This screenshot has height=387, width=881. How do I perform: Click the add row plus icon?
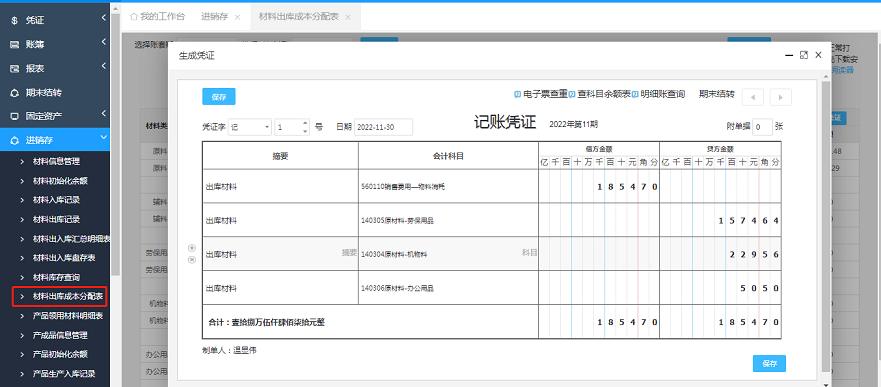point(192,248)
